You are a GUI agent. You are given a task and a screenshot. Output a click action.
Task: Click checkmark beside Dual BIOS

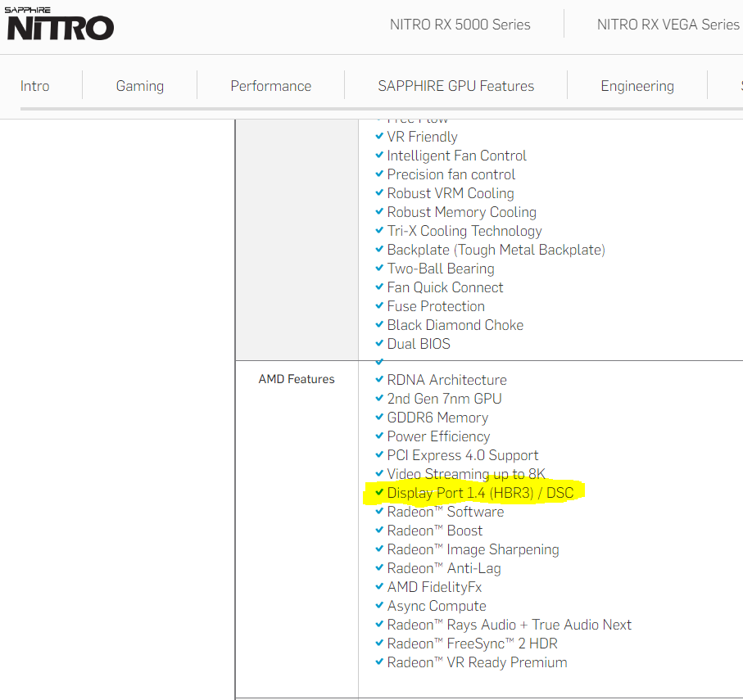(x=379, y=342)
